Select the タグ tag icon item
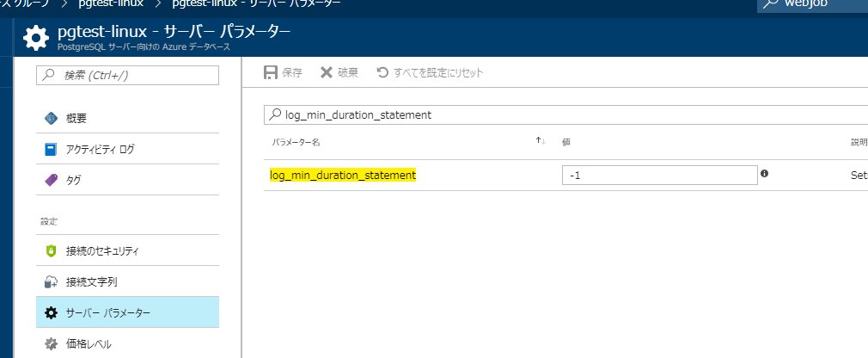The image size is (868, 358). point(73,180)
